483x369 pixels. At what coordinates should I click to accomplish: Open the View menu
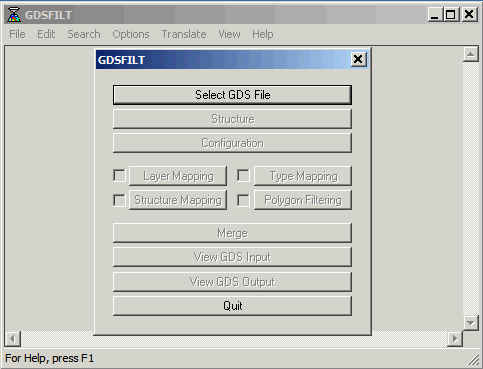229,34
